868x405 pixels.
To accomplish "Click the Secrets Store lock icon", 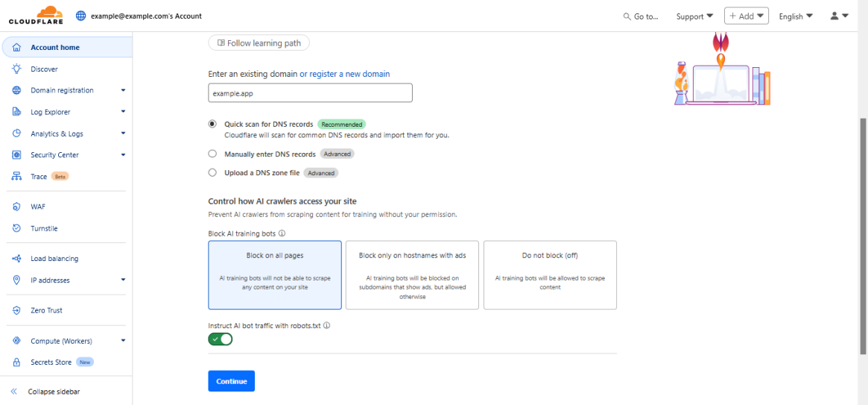I will coord(16,362).
